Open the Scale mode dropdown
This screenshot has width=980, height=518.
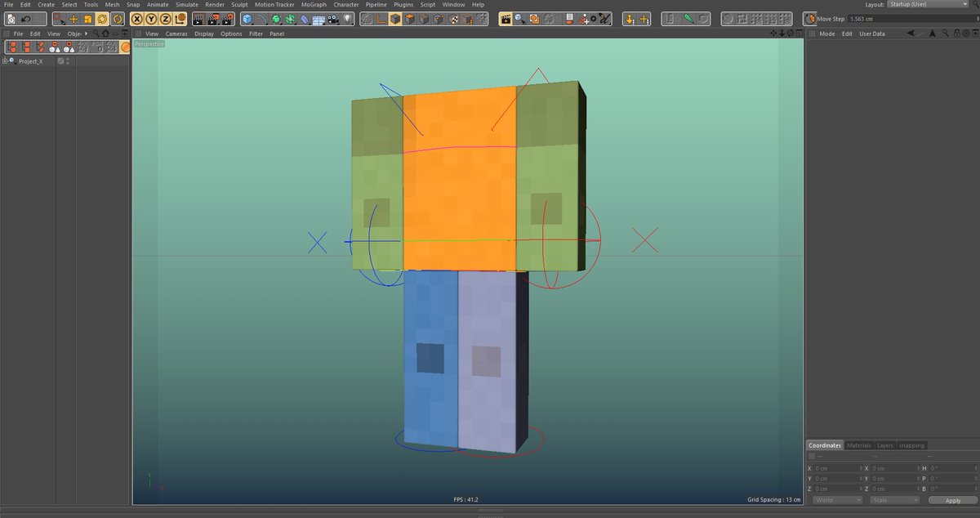[x=894, y=500]
